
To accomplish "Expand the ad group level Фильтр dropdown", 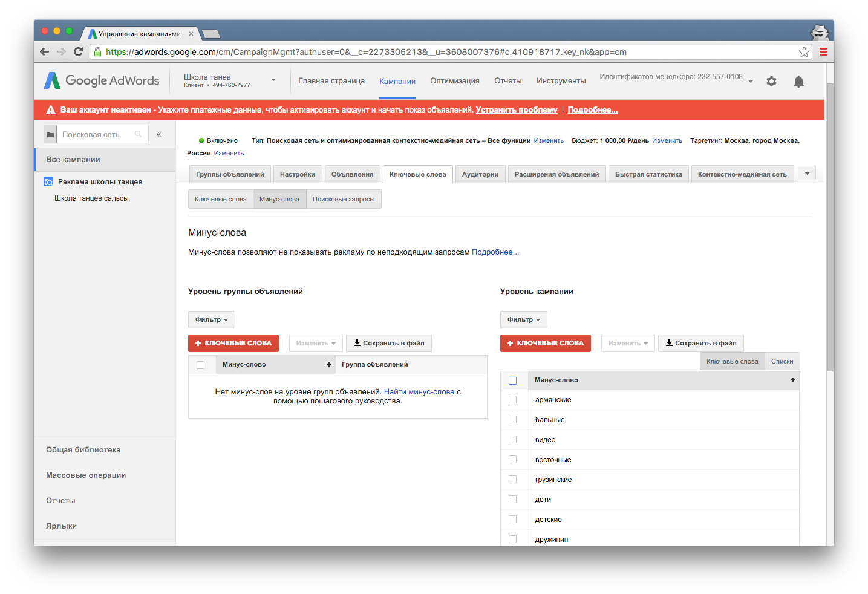I will point(211,320).
